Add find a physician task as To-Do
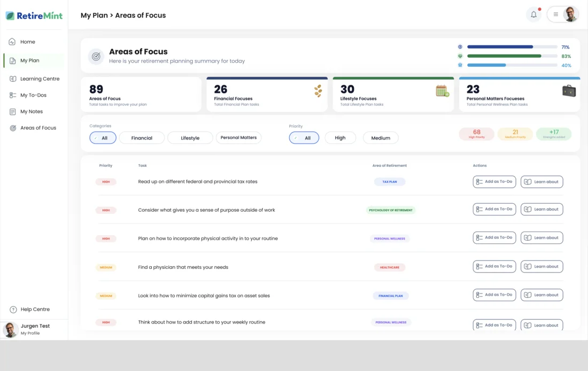 (x=494, y=266)
